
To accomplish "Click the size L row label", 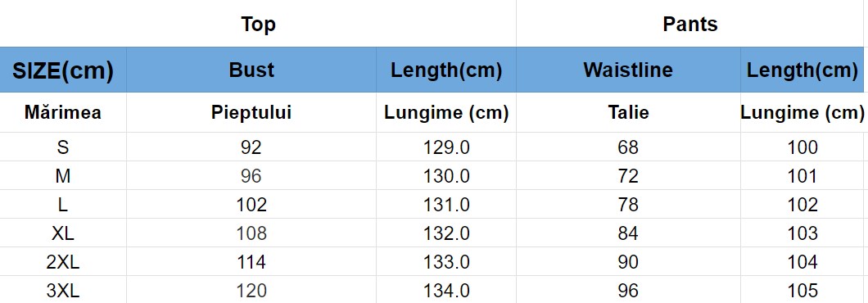I will point(63,205).
